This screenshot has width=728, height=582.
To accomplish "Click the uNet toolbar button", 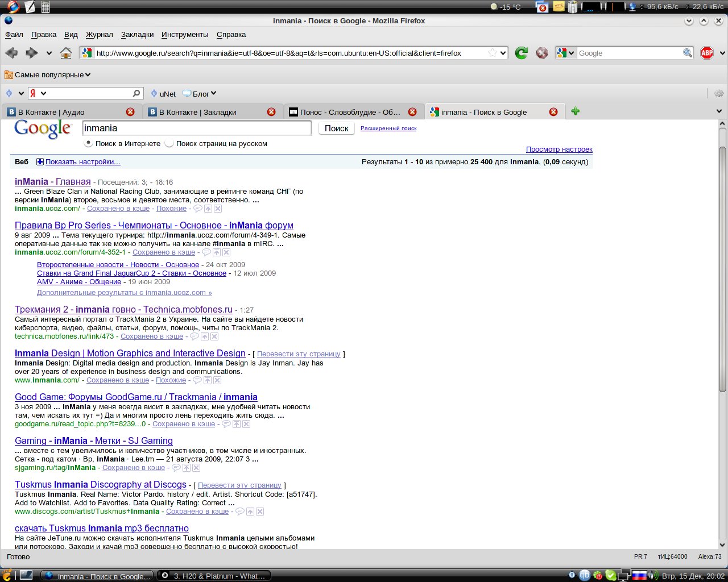I will point(163,94).
